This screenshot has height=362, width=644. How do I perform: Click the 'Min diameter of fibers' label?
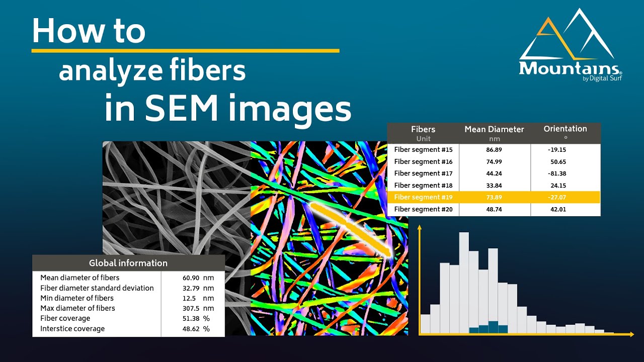click(x=77, y=298)
